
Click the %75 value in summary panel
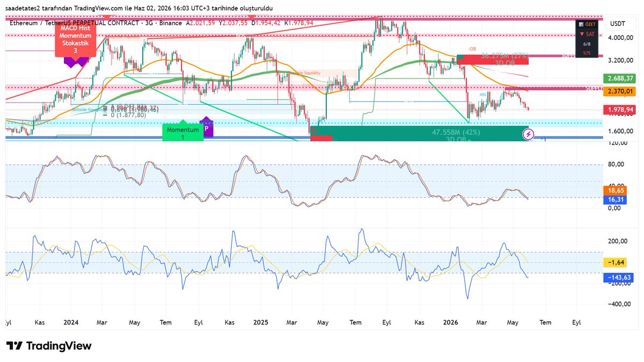(x=588, y=53)
